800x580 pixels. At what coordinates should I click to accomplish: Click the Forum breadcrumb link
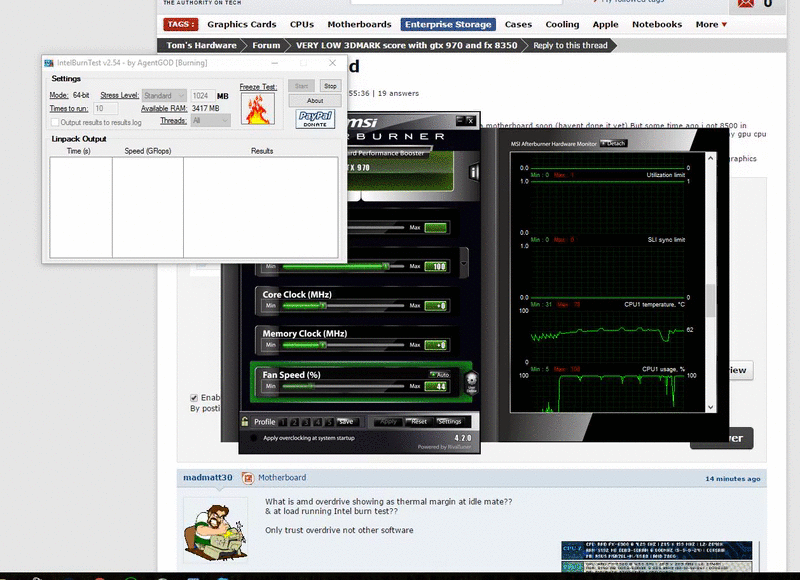click(266, 45)
